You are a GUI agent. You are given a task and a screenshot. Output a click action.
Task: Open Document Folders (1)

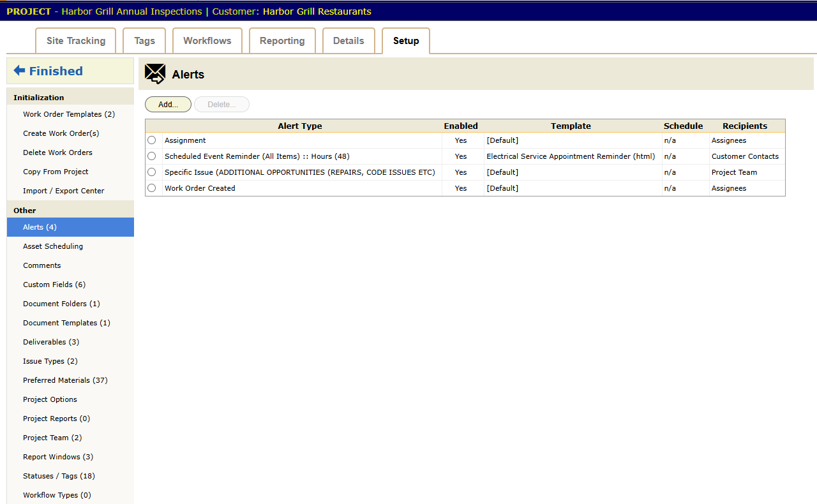click(x=61, y=304)
